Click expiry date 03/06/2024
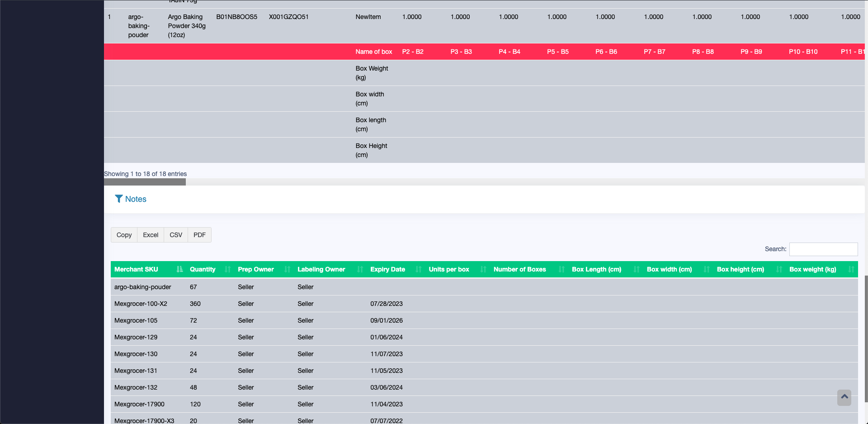The height and width of the screenshot is (424, 868). tap(387, 387)
